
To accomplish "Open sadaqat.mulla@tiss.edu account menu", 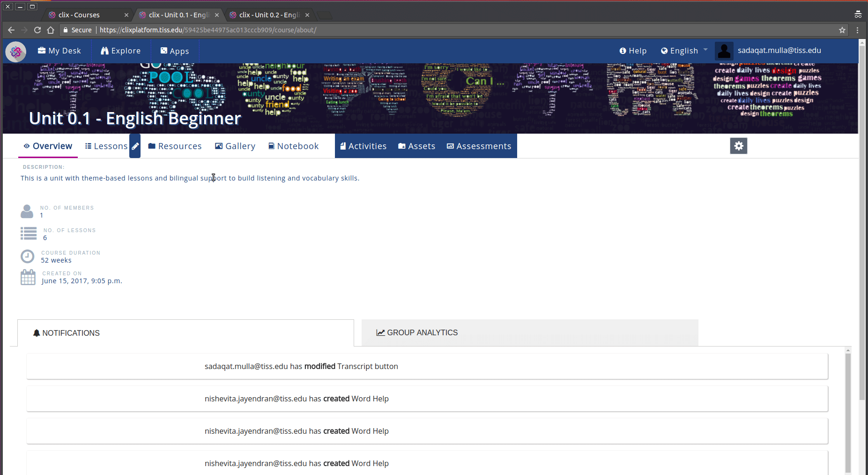I will point(779,51).
